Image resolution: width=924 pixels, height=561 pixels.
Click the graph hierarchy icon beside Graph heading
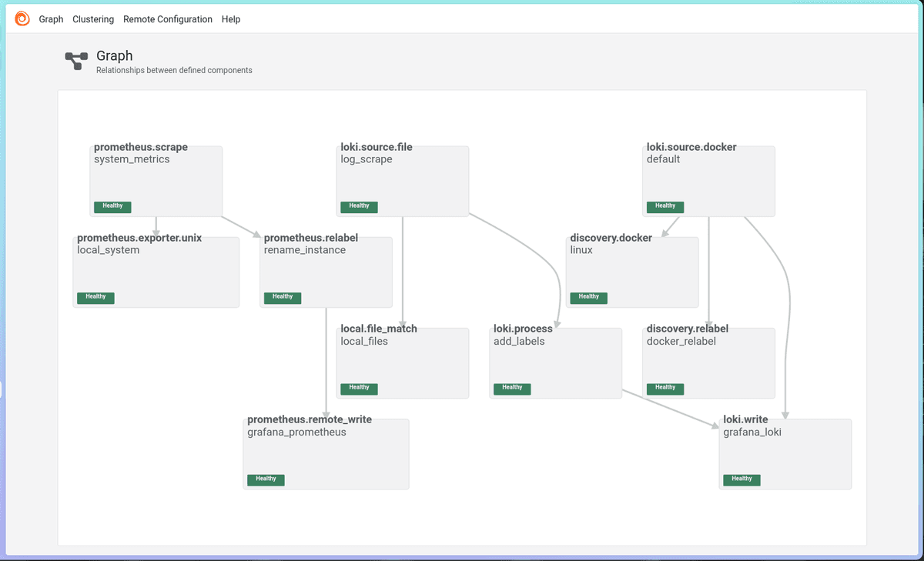coord(76,62)
